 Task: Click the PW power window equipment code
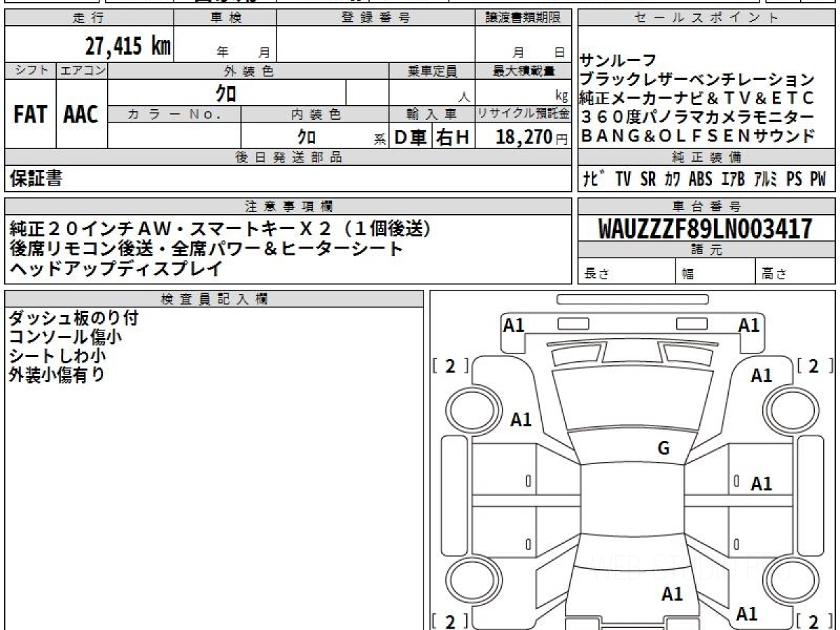point(817,179)
